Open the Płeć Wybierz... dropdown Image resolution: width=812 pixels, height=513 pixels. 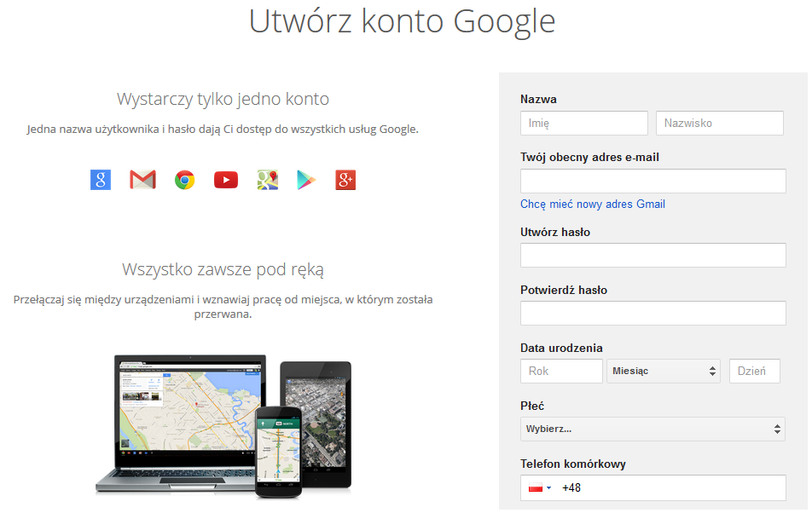point(652,429)
